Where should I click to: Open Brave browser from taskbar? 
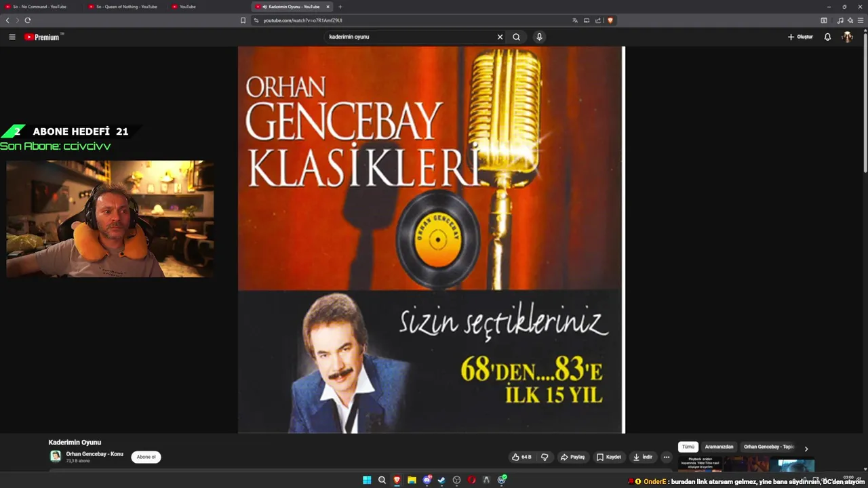(x=397, y=480)
